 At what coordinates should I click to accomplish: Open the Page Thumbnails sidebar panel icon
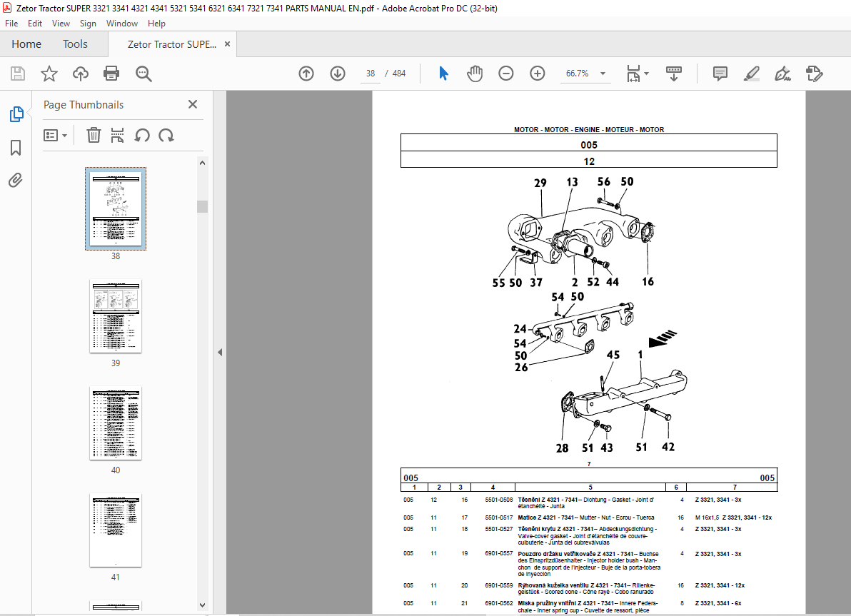coord(16,114)
